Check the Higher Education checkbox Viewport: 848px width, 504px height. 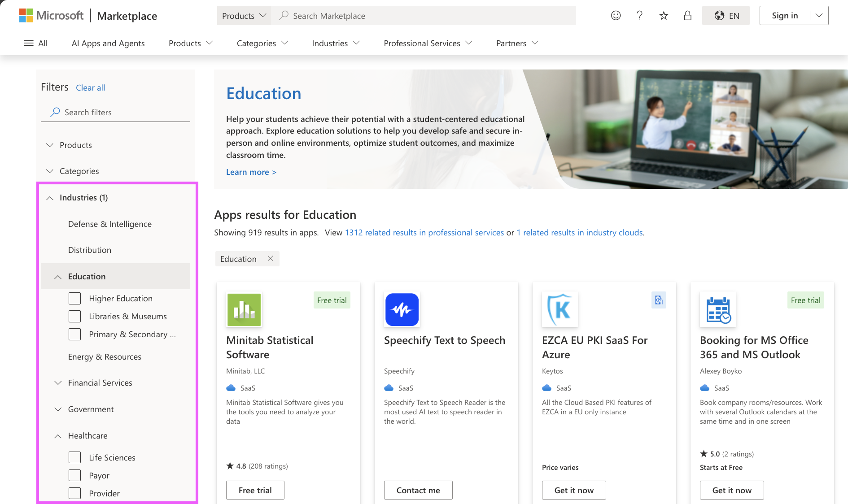[74, 298]
